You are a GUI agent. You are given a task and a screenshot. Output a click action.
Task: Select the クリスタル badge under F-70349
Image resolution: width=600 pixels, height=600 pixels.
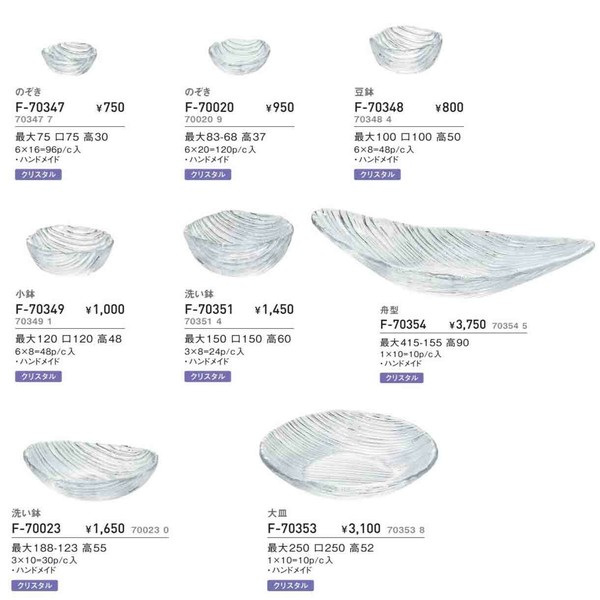[38, 377]
